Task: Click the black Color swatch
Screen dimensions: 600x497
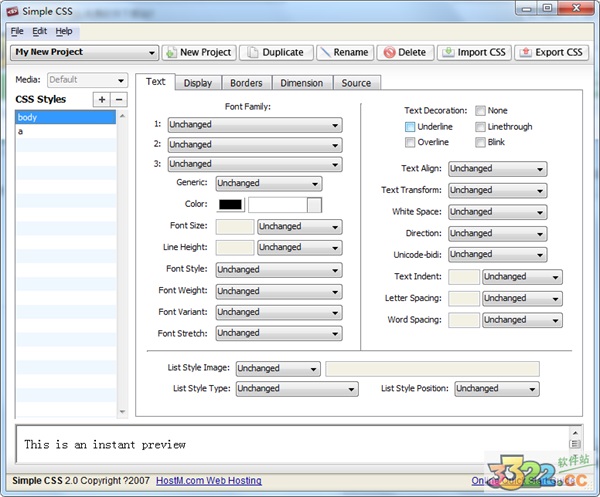Action: tap(230, 205)
